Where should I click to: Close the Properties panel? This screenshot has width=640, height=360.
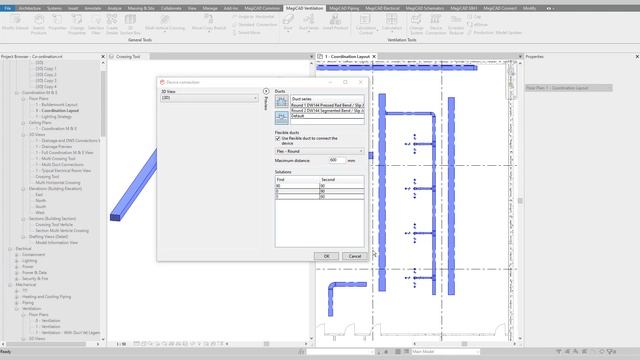[637, 56]
